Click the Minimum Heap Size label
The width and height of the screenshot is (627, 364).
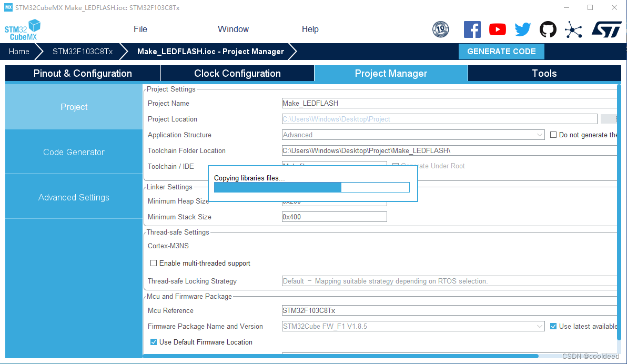(178, 201)
